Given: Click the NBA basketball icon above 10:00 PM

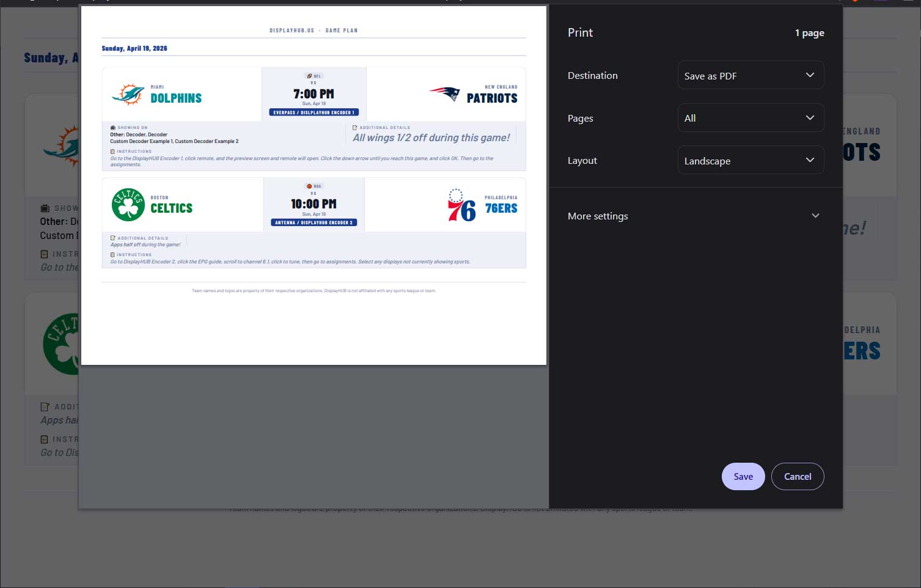Looking at the screenshot, I should (x=309, y=186).
